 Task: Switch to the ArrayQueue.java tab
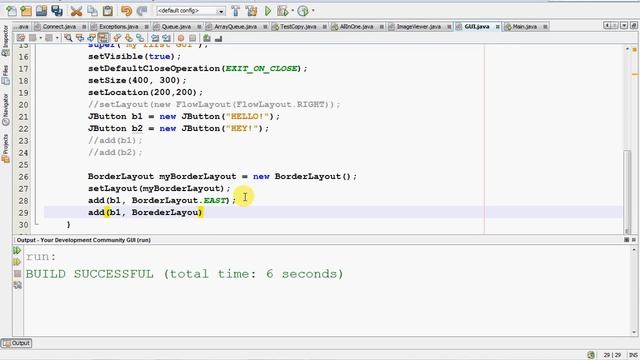236,27
